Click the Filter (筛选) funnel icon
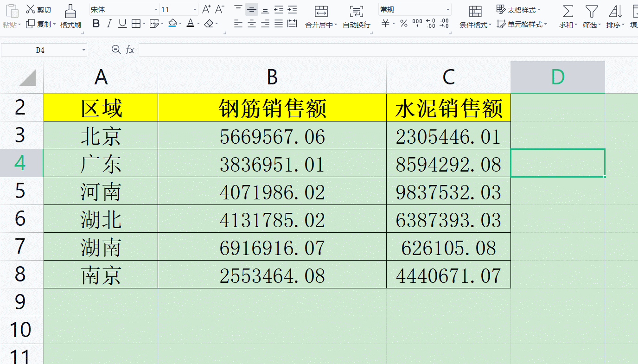 tap(591, 12)
